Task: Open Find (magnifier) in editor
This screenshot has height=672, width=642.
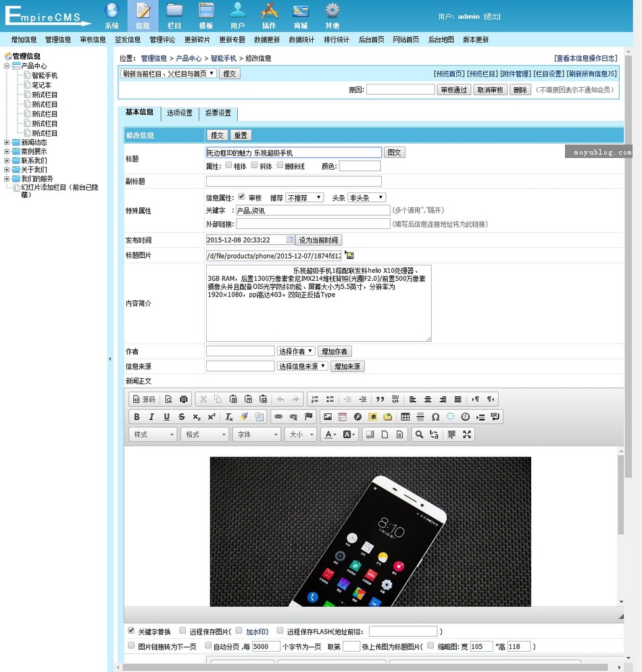Action: pos(419,434)
